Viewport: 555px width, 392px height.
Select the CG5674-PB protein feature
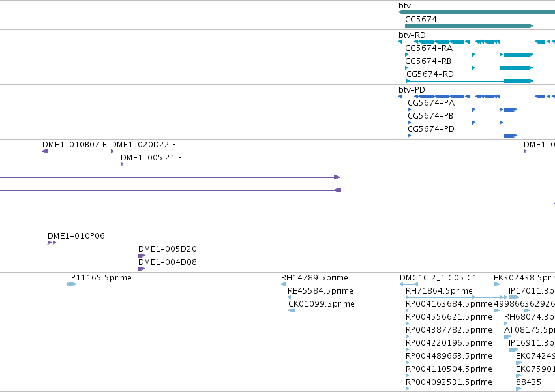[455, 123]
